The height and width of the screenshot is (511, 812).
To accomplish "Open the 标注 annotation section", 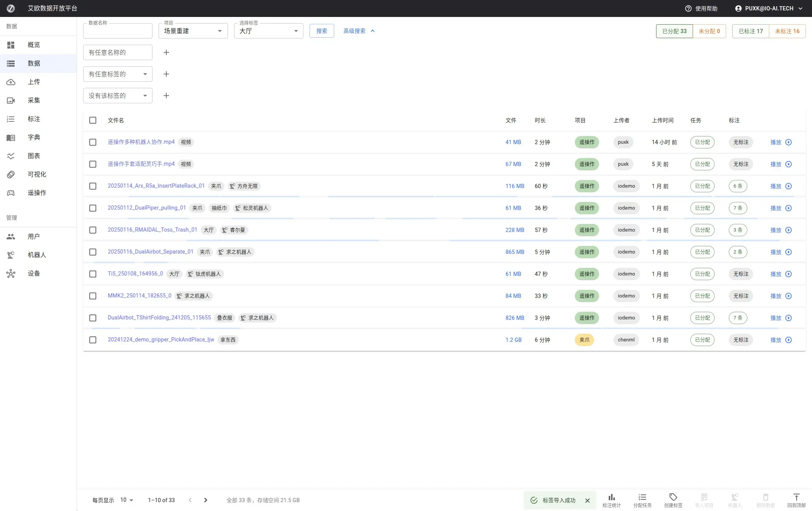I will tap(34, 119).
